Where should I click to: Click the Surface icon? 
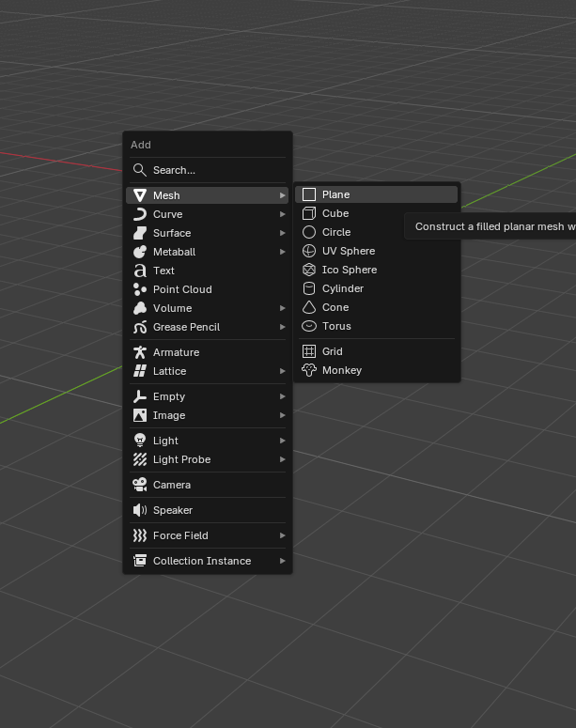(140, 233)
